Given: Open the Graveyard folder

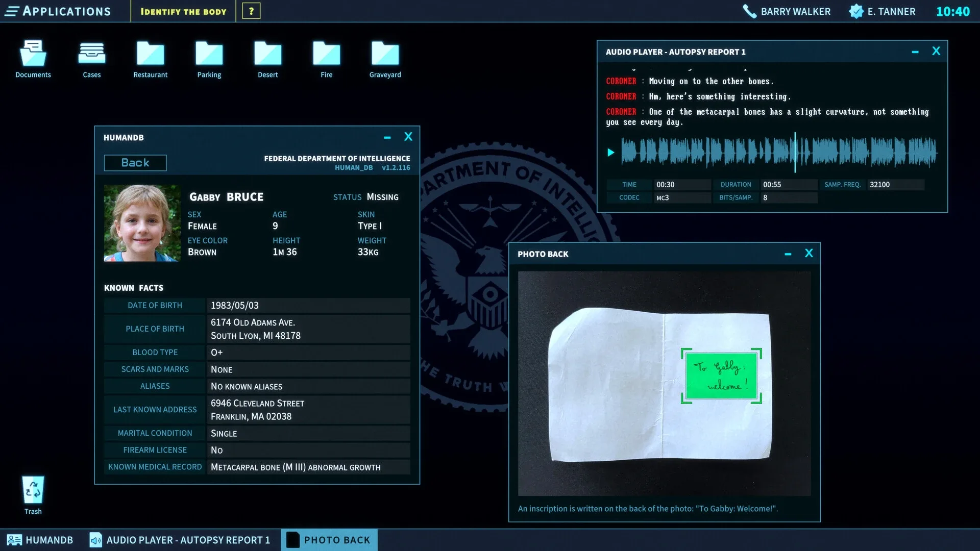Looking at the screenshot, I should pyautogui.click(x=385, y=54).
